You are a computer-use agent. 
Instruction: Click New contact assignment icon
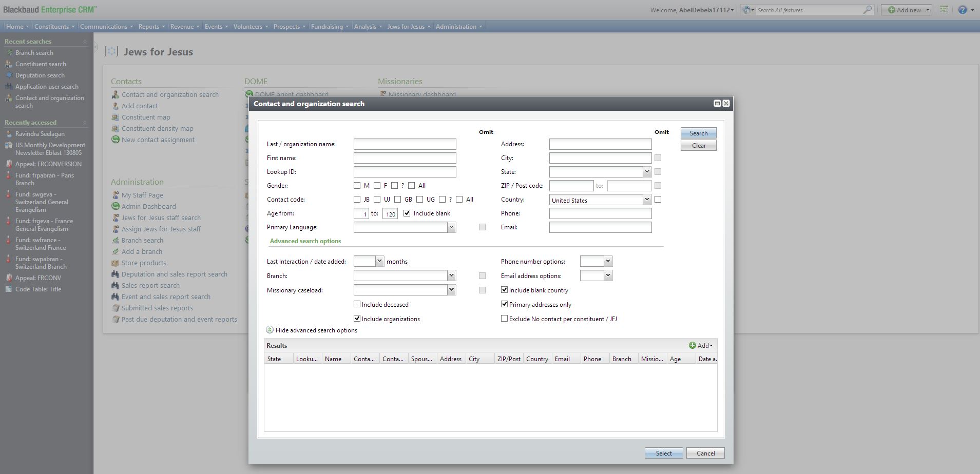[x=116, y=140]
